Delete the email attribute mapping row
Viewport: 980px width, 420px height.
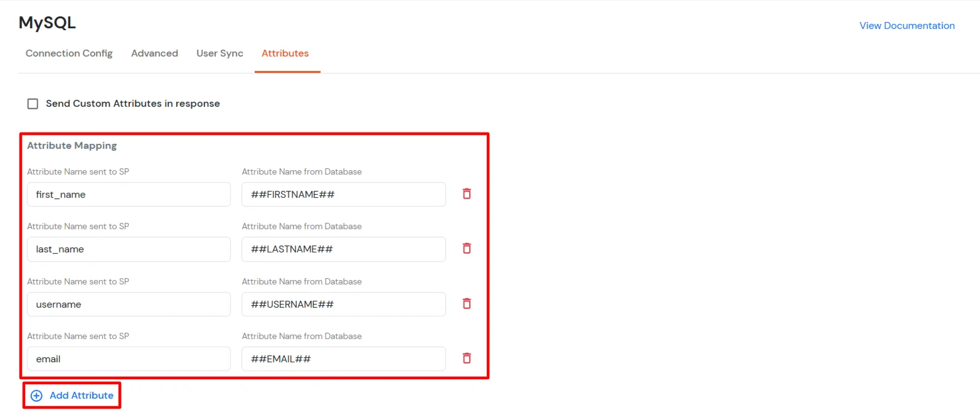(467, 358)
